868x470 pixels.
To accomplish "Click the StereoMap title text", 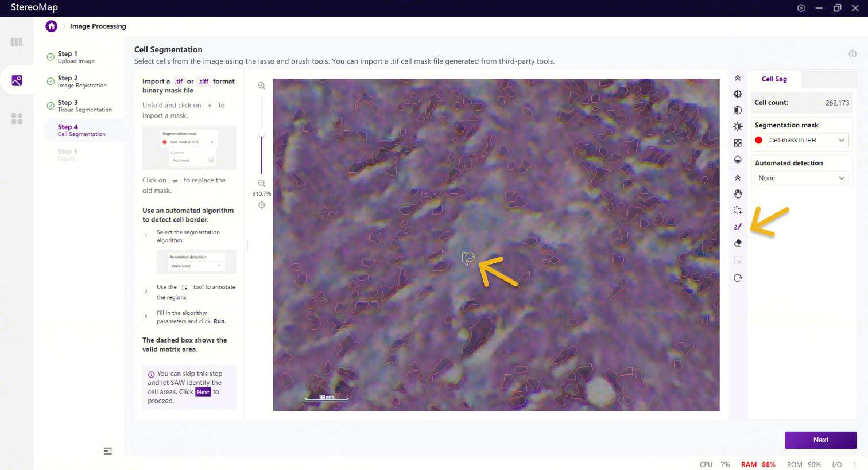I will [34, 7].
